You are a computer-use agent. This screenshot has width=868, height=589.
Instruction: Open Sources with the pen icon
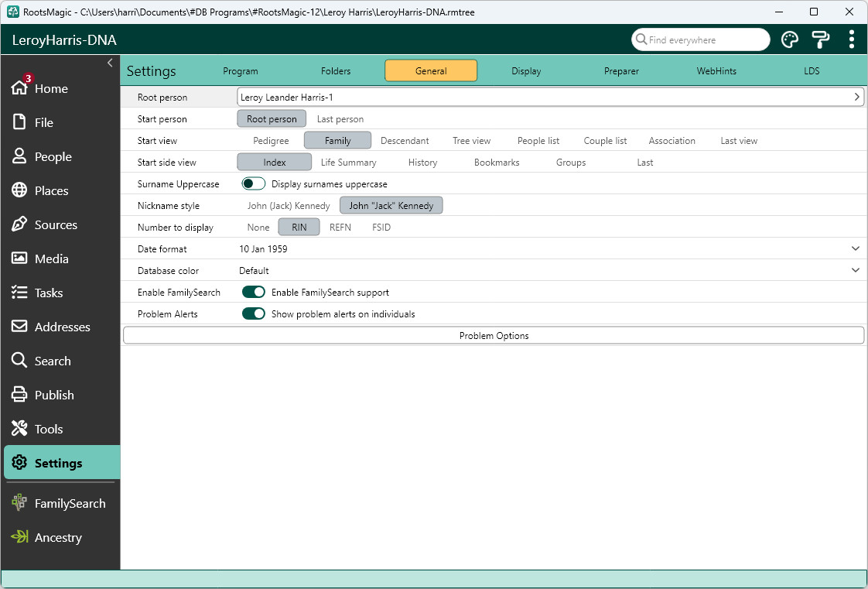point(19,224)
